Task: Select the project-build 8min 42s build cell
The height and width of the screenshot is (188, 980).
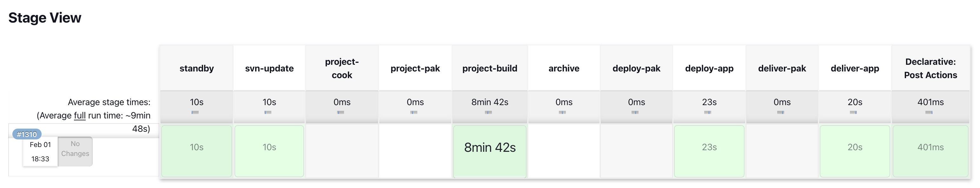Action: pos(489,151)
